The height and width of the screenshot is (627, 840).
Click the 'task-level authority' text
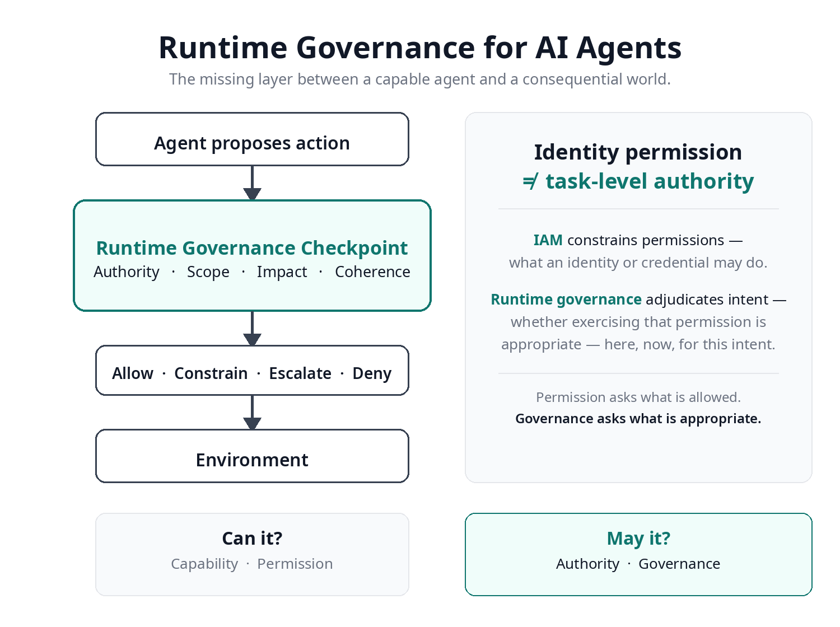[x=650, y=181]
